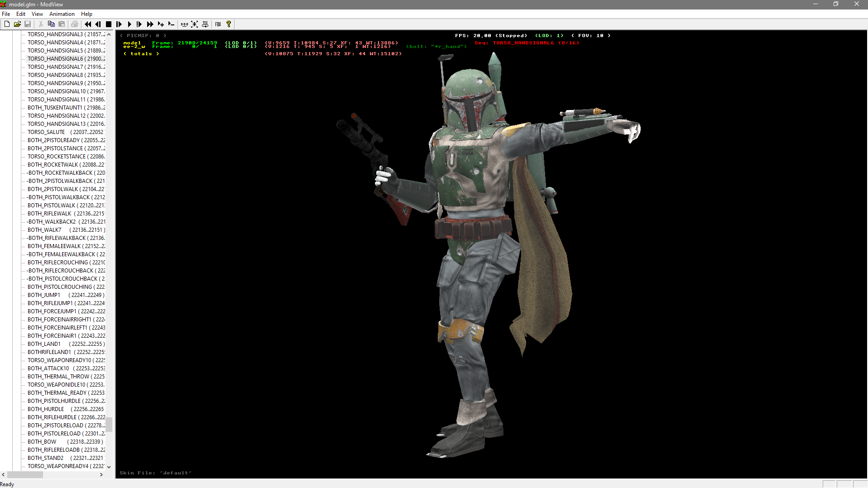Click the faster animation speed icon (arrow plus)

tap(161, 24)
